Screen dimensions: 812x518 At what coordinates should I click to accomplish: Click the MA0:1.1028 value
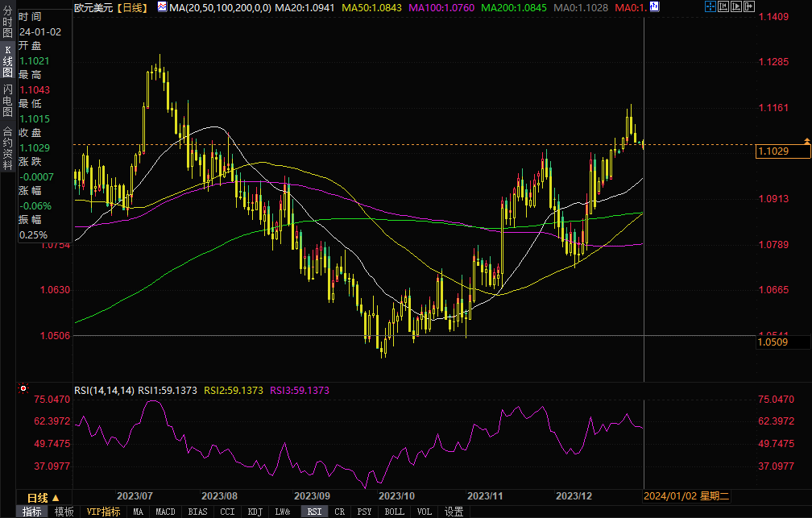click(x=581, y=7)
